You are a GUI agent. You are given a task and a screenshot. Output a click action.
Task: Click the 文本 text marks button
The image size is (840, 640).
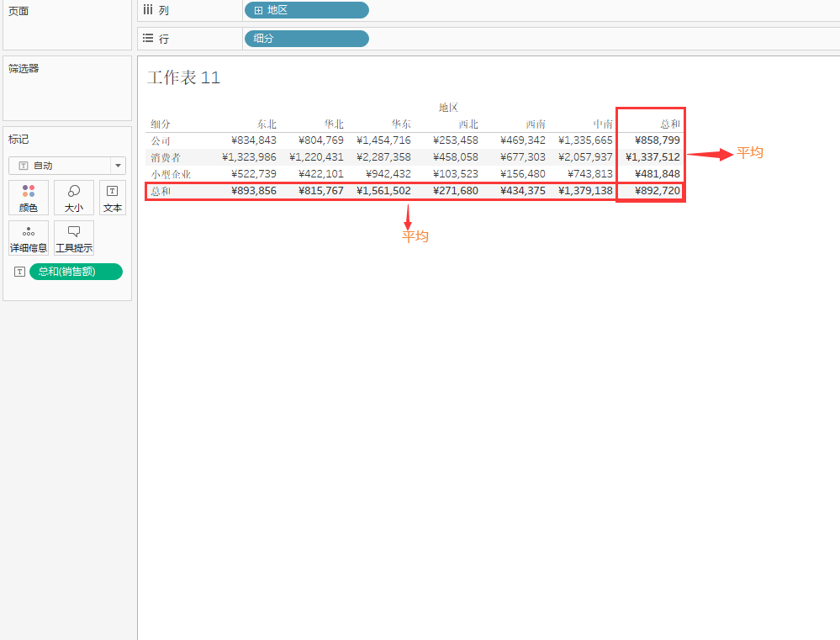pos(113,198)
